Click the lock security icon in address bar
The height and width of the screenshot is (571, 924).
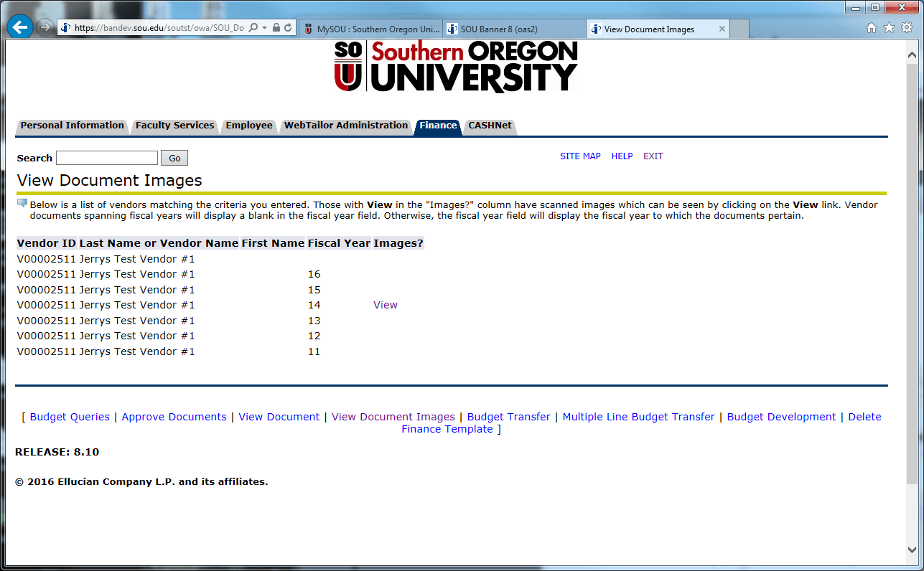[x=276, y=29]
